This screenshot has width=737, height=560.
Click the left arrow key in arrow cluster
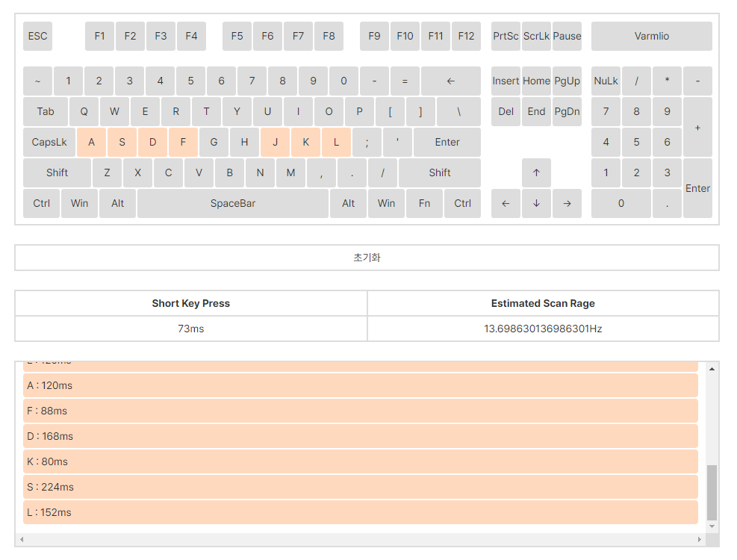pos(506,203)
